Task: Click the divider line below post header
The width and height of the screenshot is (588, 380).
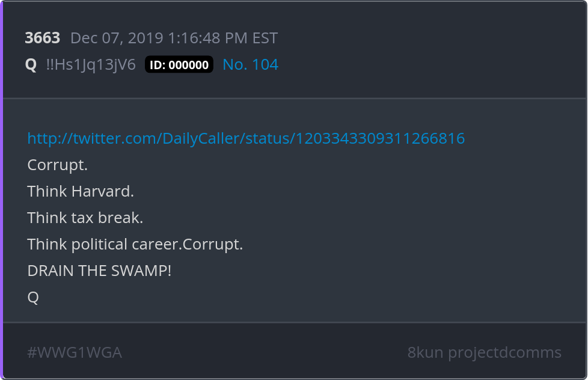Action: click(x=294, y=98)
